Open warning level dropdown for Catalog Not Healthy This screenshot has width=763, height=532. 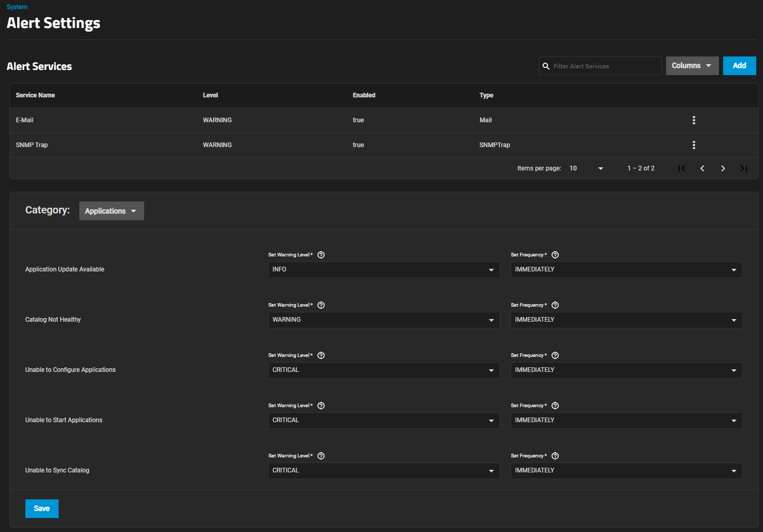click(384, 320)
